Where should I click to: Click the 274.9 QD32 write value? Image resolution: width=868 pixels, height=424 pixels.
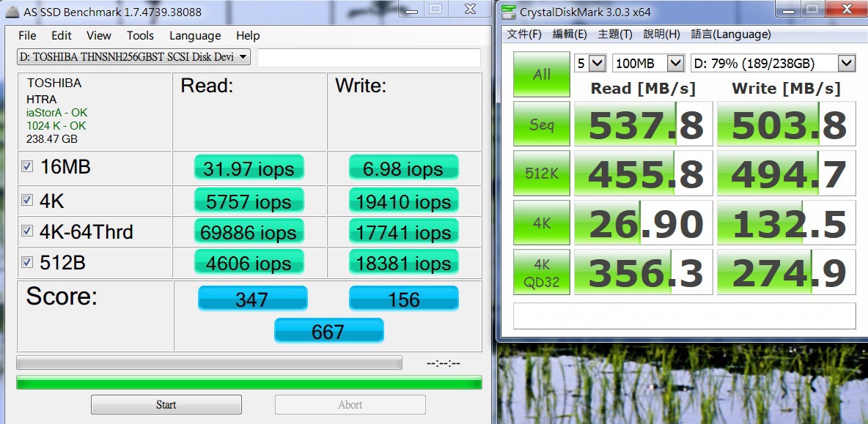coord(787,272)
